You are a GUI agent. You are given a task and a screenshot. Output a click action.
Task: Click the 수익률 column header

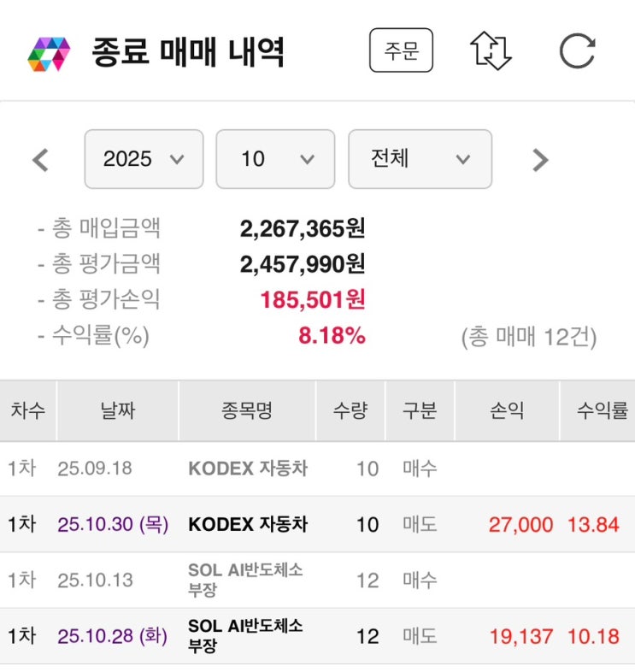tap(601, 411)
